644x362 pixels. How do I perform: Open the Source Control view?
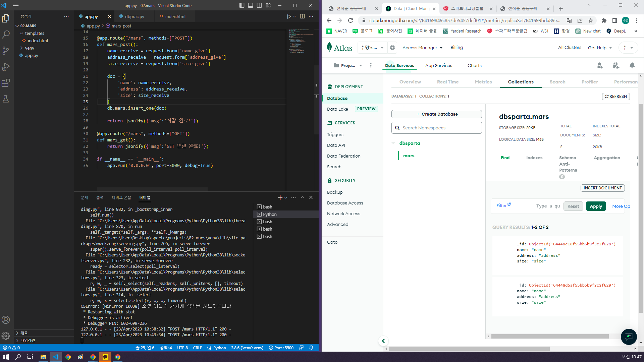tap(6, 50)
